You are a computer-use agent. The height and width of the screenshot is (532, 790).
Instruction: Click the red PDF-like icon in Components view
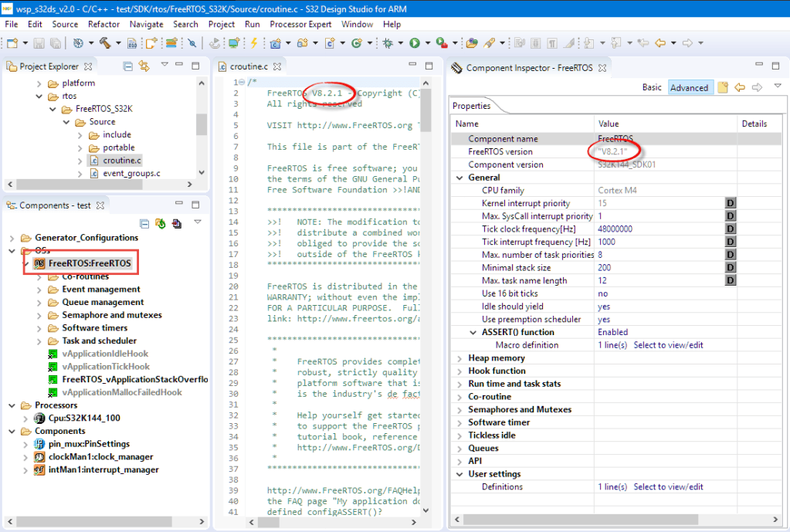click(176, 223)
